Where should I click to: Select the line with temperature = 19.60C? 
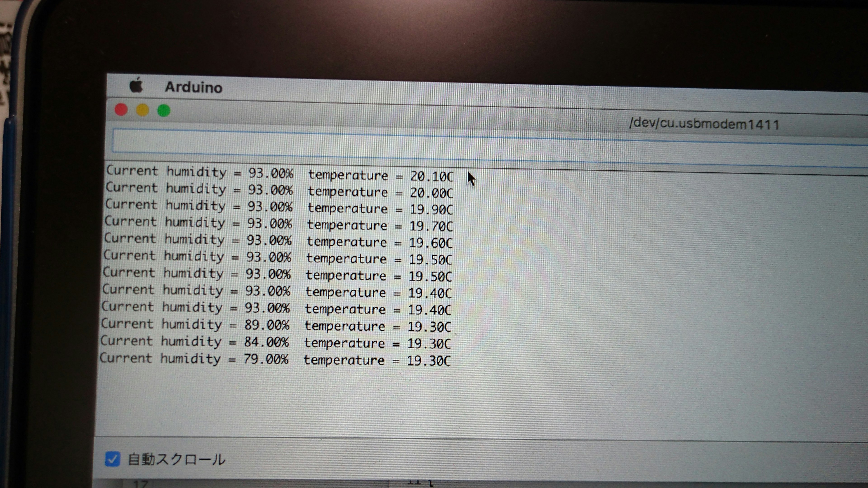click(x=278, y=240)
